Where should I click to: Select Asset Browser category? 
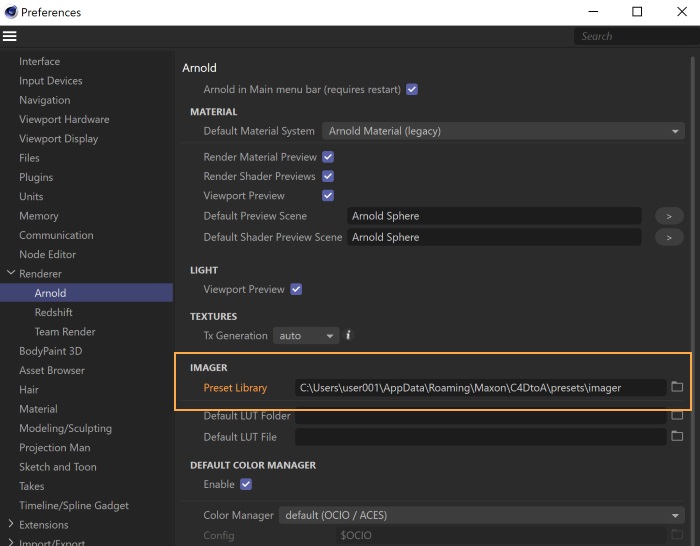tap(52, 371)
